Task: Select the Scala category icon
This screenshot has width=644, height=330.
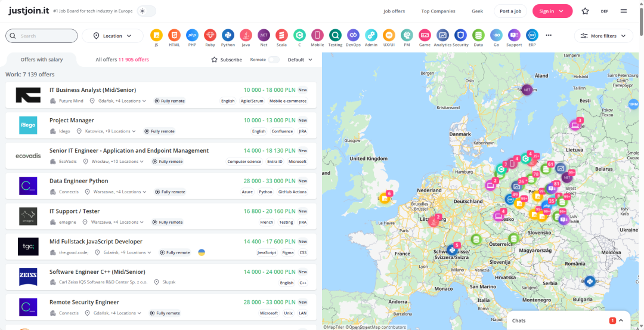Action: tap(281, 35)
